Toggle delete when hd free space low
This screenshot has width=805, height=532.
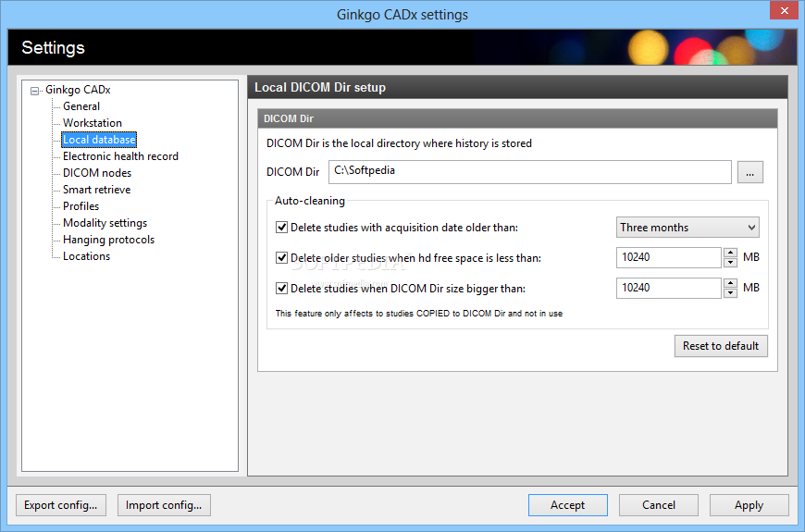pos(281,257)
